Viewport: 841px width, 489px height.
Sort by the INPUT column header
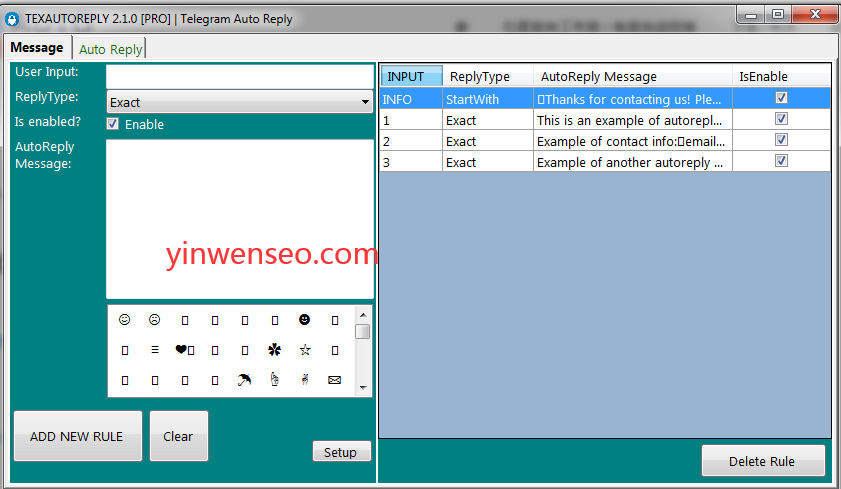pyautogui.click(x=411, y=76)
